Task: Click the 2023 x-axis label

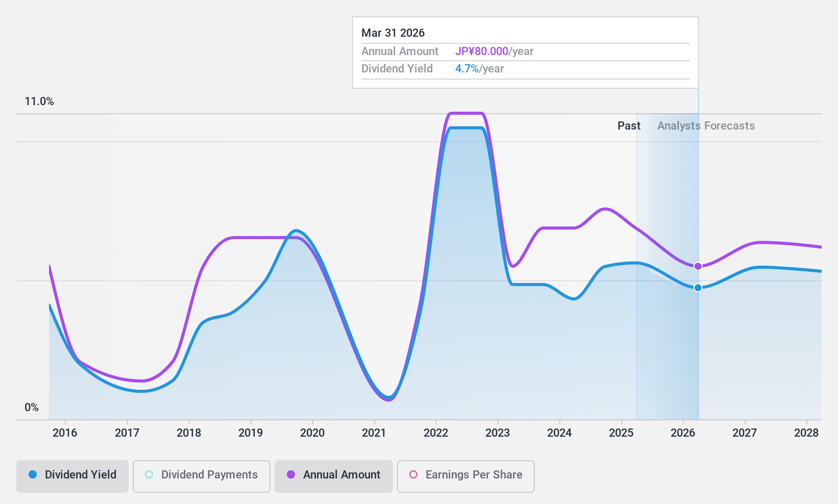Action: pos(498,433)
